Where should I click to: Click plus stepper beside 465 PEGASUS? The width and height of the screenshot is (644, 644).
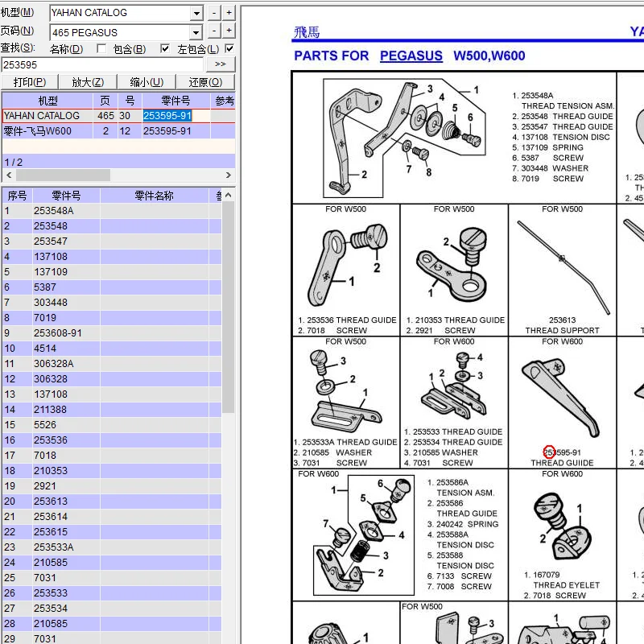coord(229,31)
